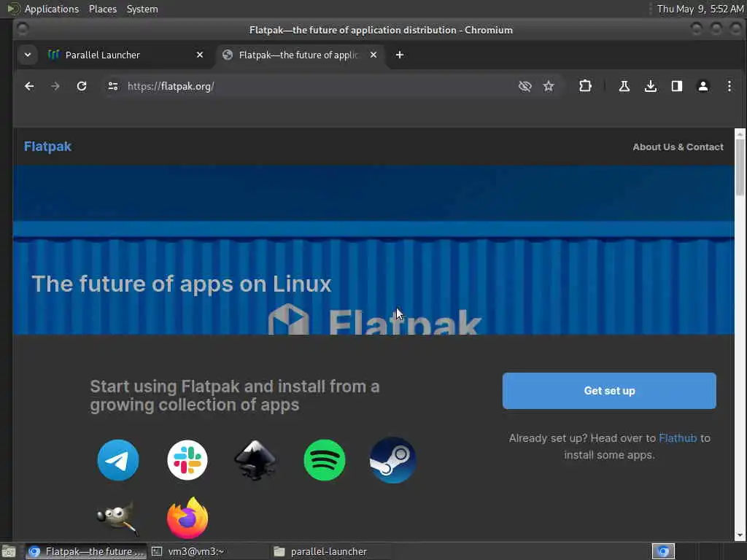Click the workspace switcher Chromium thumbnail
747x560 pixels.
[x=663, y=551]
